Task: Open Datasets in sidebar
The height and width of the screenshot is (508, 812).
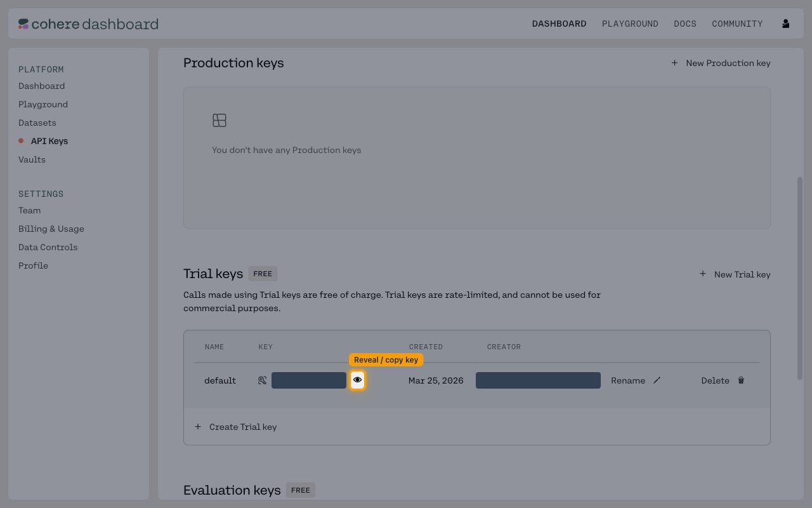Action: (x=37, y=123)
